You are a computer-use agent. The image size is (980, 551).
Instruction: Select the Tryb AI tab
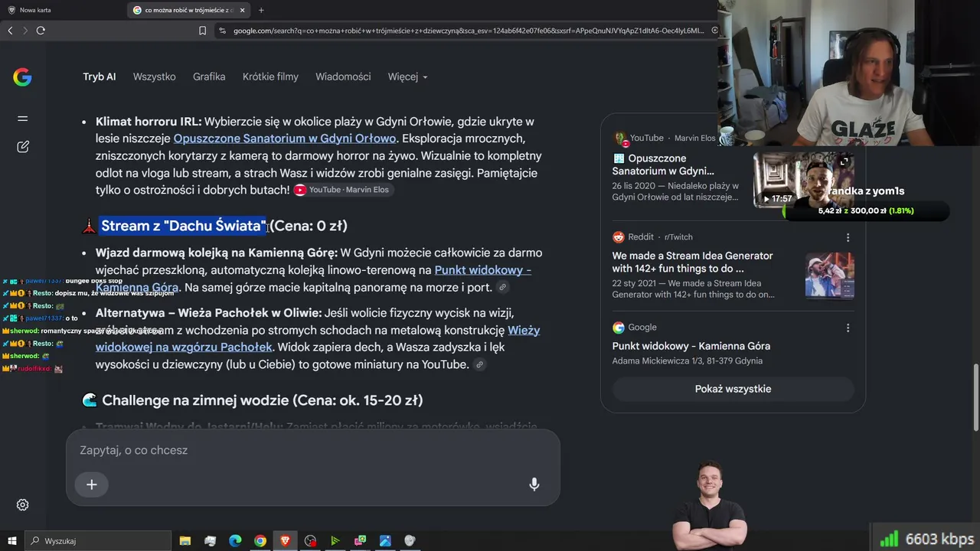point(100,77)
